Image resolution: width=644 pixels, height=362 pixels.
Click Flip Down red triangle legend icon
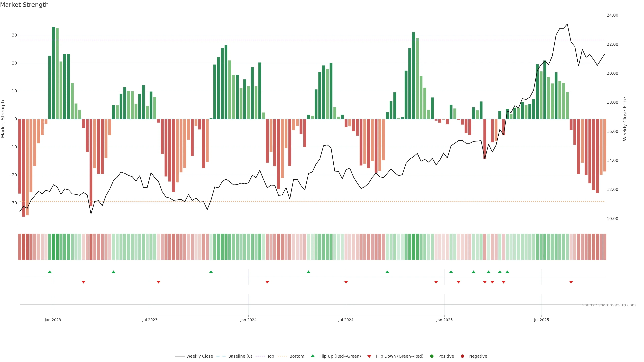tap(369, 356)
